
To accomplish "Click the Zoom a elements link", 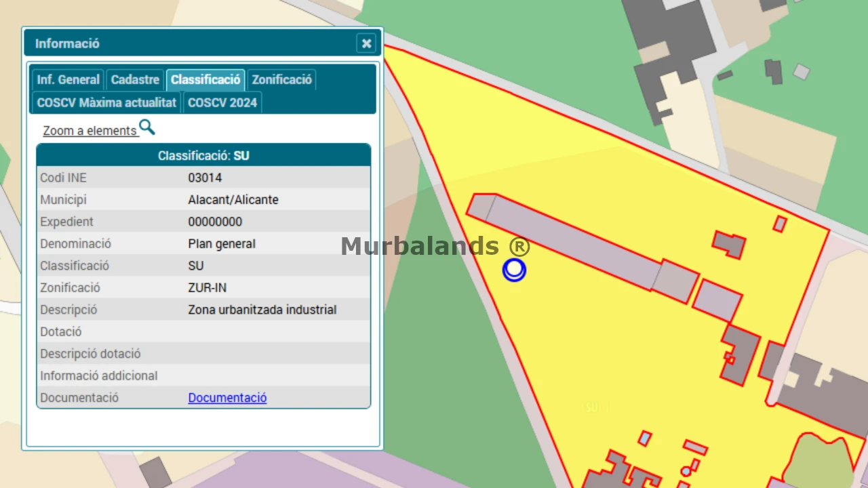I will (x=90, y=131).
